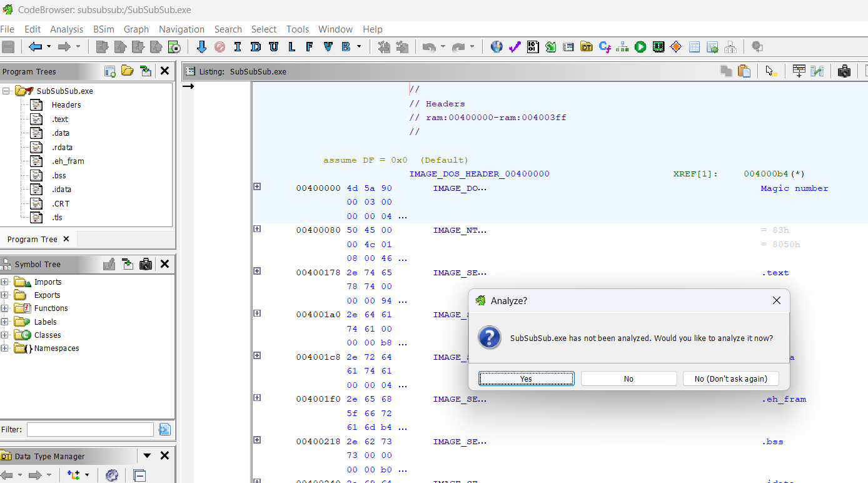The height and width of the screenshot is (483, 868).
Task: Click Data Type Manager refresh swirl icon
Action: (x=112, y=475)
